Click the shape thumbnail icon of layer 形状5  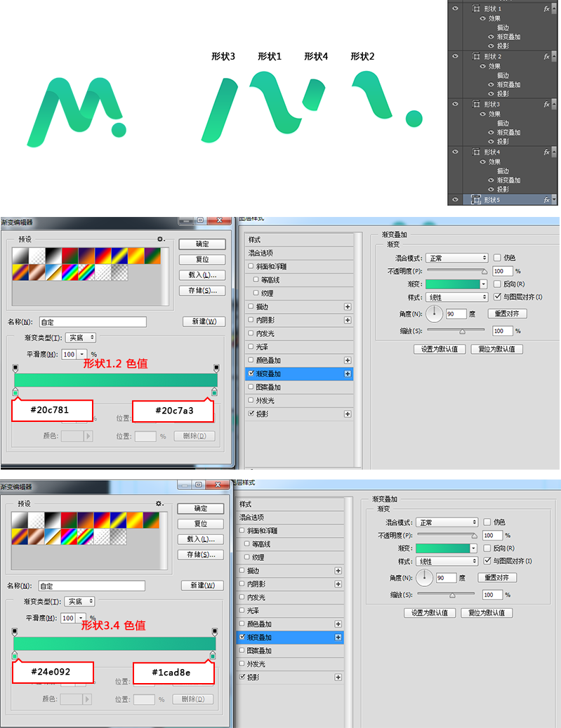pyautogui.click(x=476, y=199)
